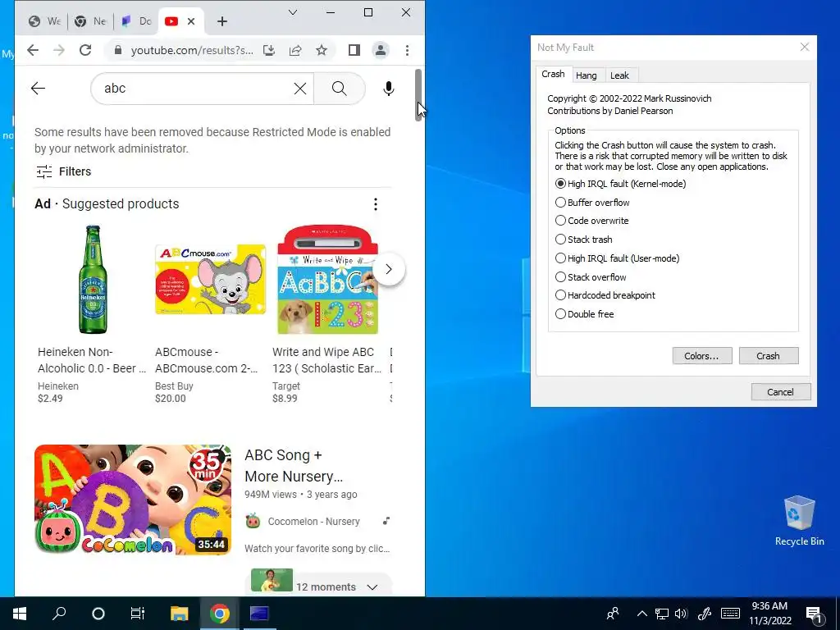Image resolution: width=840 pixels, height=630 pixels.
Task: Click 'Heineken Non-Alcoholic 0.0' product title
Action: click(92, 360)
